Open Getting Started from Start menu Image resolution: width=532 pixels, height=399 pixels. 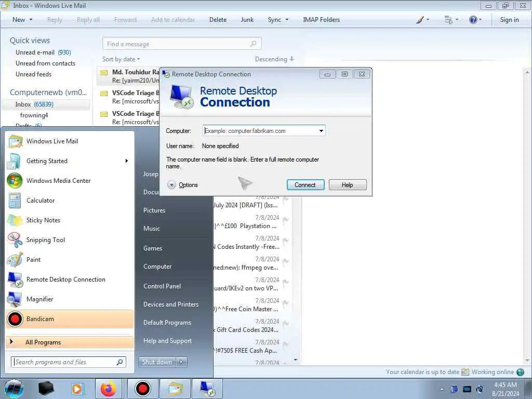pyautogui.click(x=70, y=161)
